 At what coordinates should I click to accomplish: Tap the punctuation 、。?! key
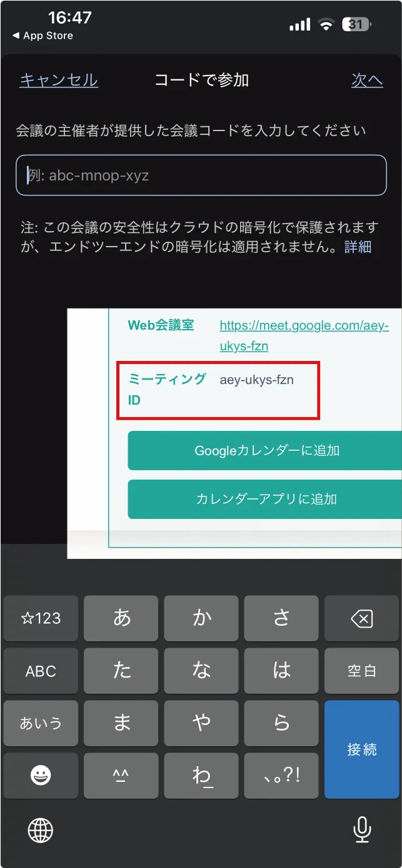281,776
